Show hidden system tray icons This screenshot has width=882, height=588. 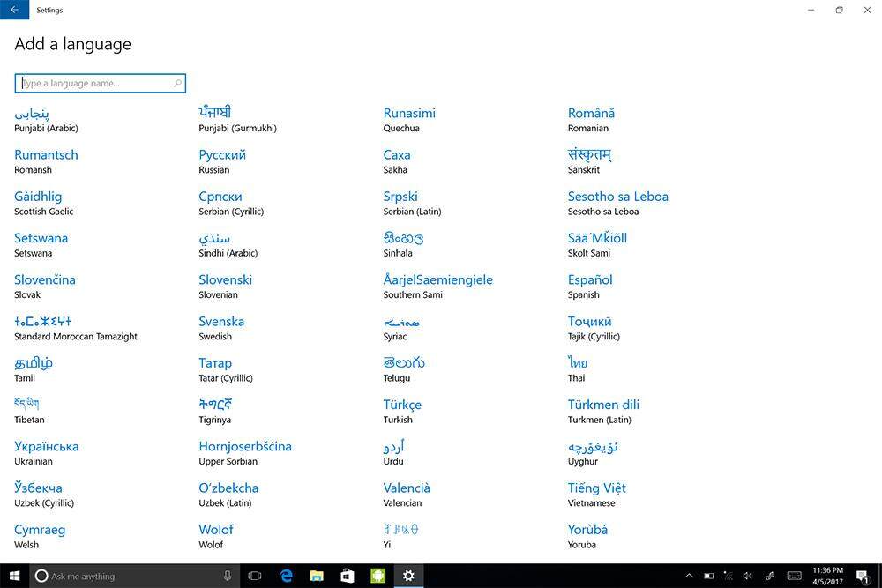point(689,576)
